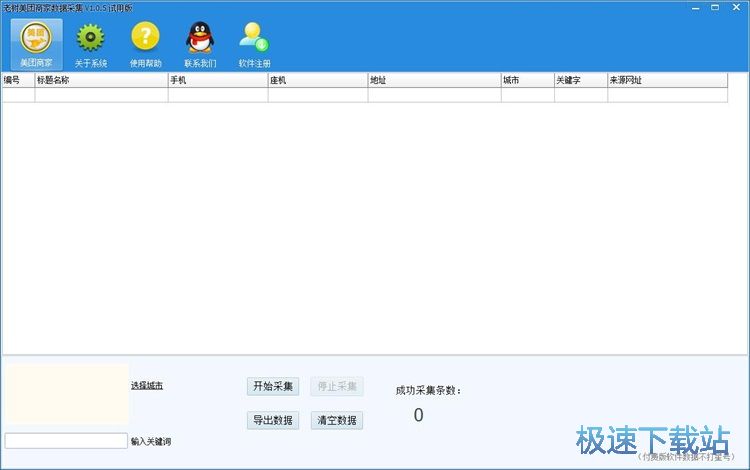Minimize the application window
The image size is (750, 470).
pyautogui.click(x=695, y=8)
